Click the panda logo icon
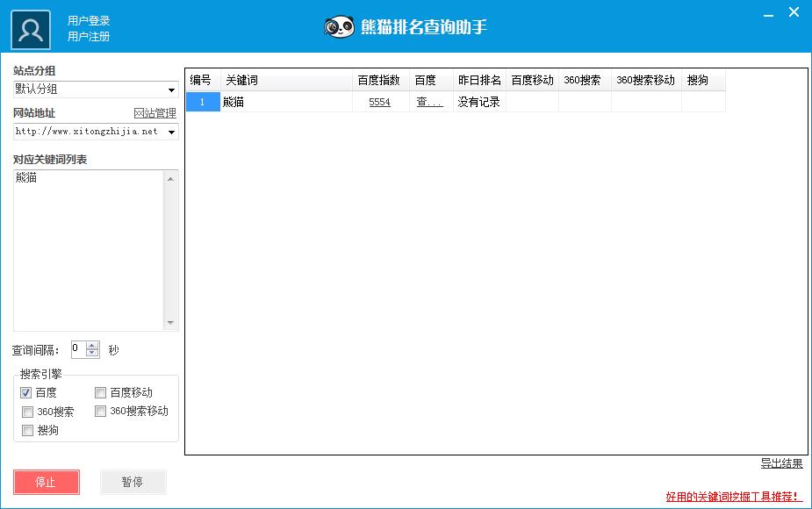 339,26
